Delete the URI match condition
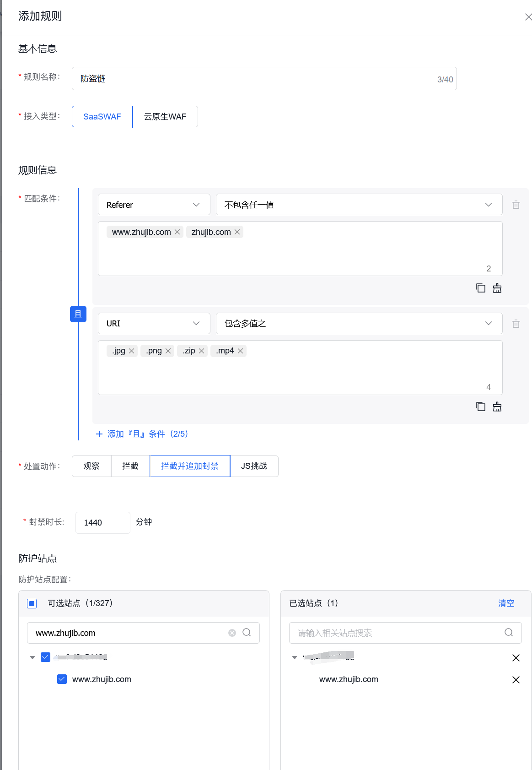The height and width of the screenshot is (770, 532). [516, 324]
